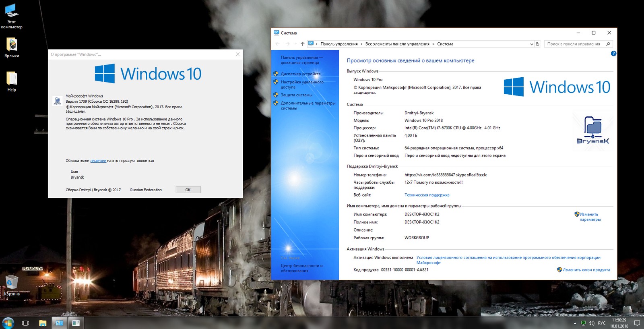The width and height of the screenshot is (644, 329).
Task: Expand the chevron after Все элементы панели управления
Action: pos(433,44)
